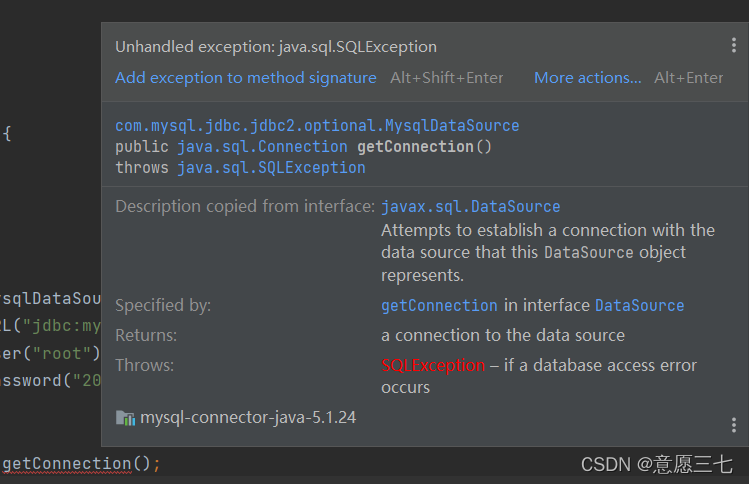Image resolution: width=749 pixels, height=484 pixels.
Task: Click the library icon before mysql-connector-java-5.1.24
Action: pos(125,418)
